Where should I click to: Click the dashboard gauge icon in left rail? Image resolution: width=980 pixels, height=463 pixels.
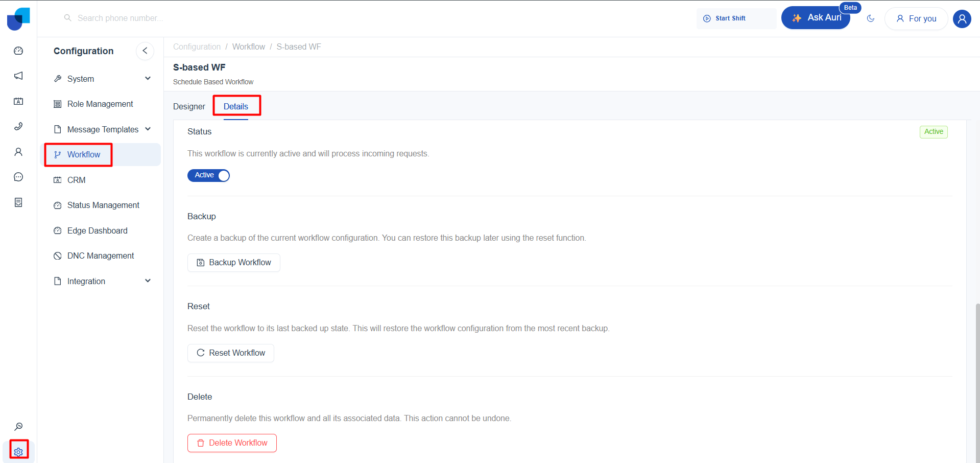[x=18, y=51]
